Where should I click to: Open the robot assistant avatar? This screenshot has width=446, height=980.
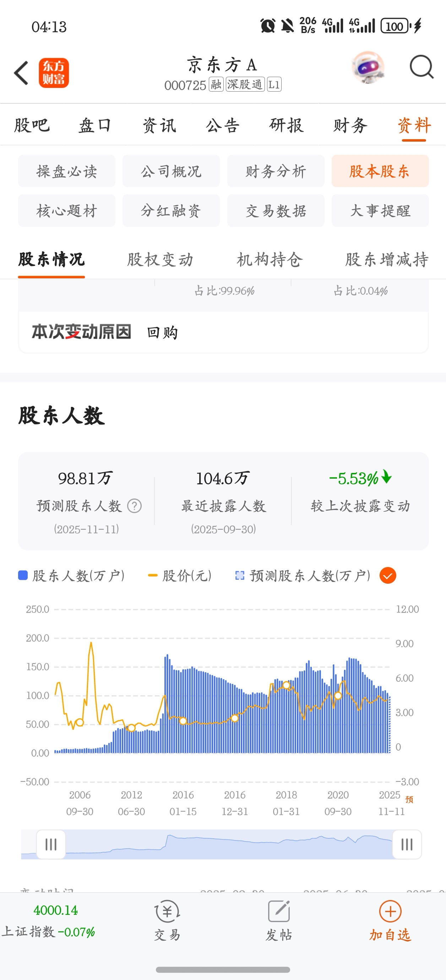(x=368, y=68)
